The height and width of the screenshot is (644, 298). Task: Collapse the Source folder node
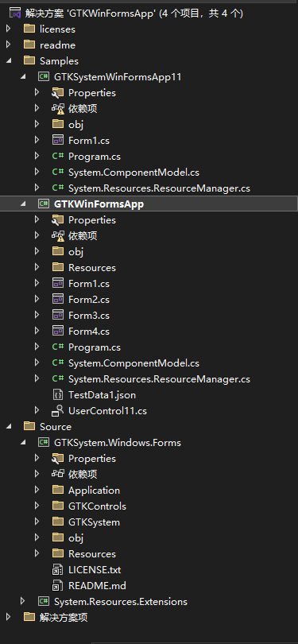[x=8, y=426]
